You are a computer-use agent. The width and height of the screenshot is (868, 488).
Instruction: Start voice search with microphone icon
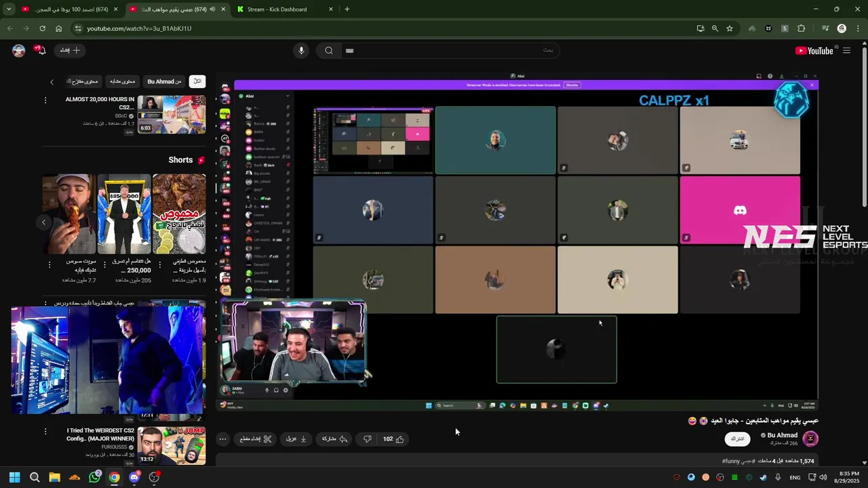coord(301,50)
